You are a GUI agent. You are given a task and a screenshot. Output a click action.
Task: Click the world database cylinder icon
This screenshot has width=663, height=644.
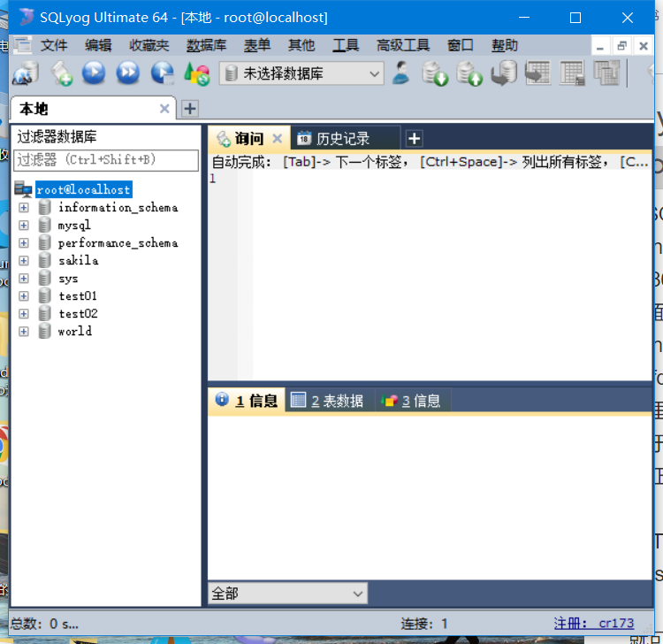pos(45,331)
